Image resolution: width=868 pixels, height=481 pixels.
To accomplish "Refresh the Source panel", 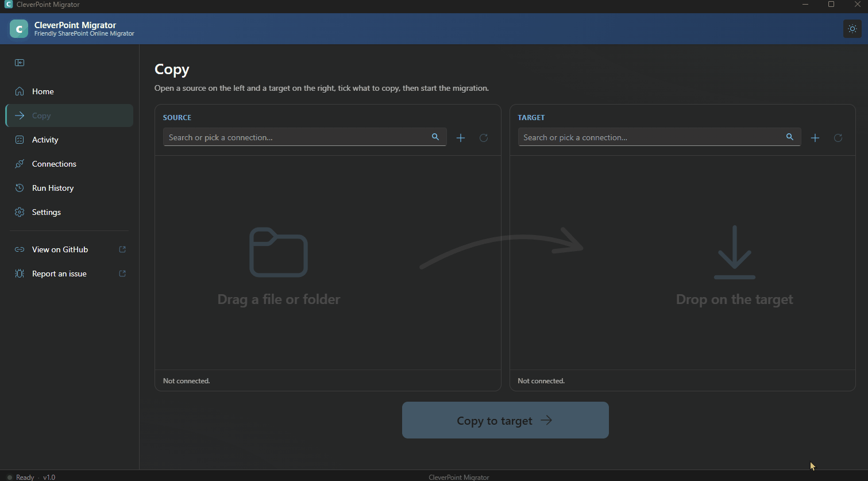I will [x=484, y=138].
